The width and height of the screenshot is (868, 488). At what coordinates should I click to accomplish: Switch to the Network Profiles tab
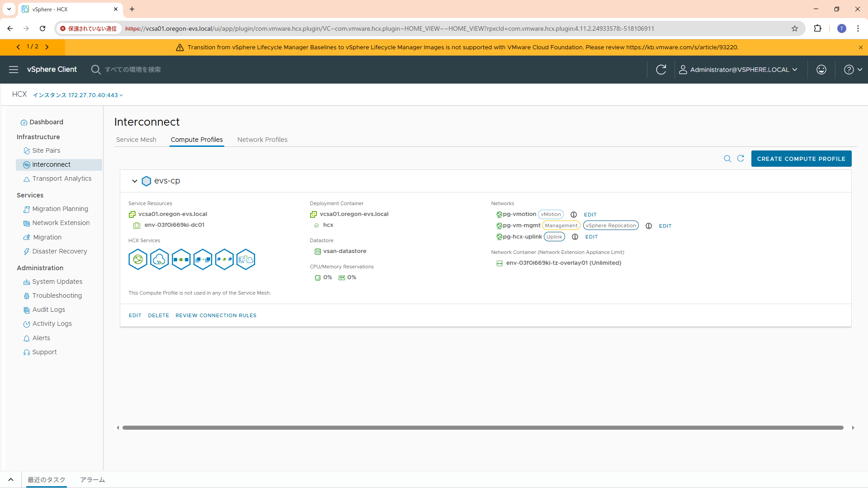pos(262,140)
